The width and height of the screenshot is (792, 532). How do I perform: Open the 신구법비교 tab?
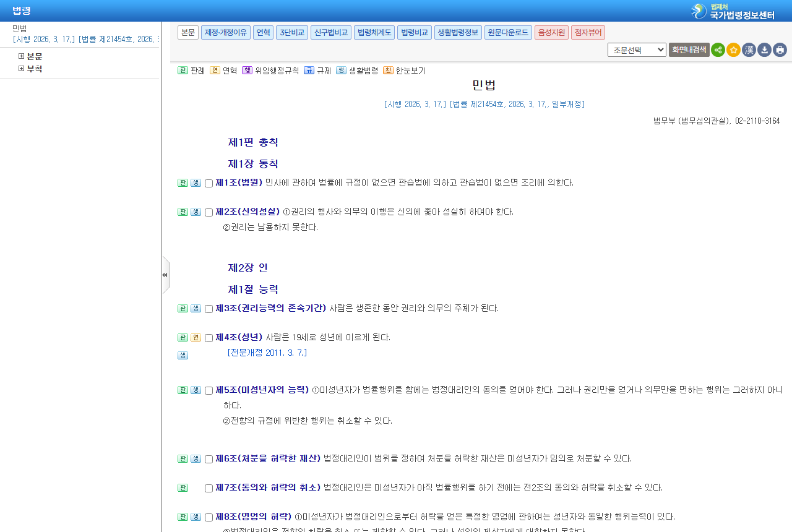point(331,33)
